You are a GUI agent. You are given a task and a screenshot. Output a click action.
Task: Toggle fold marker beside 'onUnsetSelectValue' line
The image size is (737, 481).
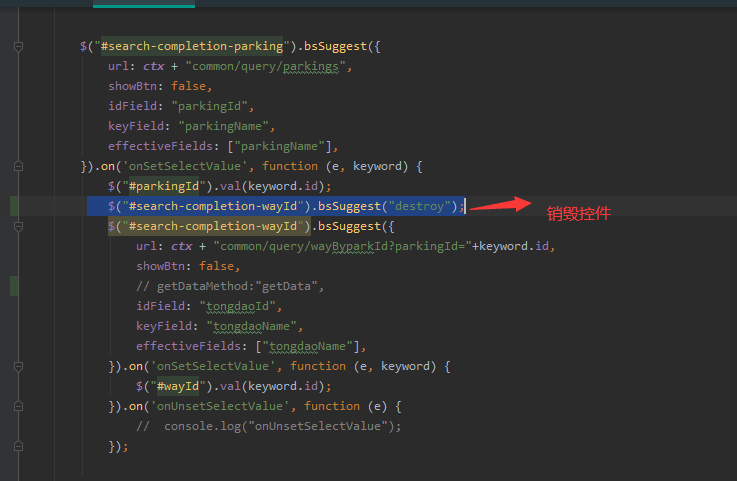pyautogui.click(x=18, y=406)
